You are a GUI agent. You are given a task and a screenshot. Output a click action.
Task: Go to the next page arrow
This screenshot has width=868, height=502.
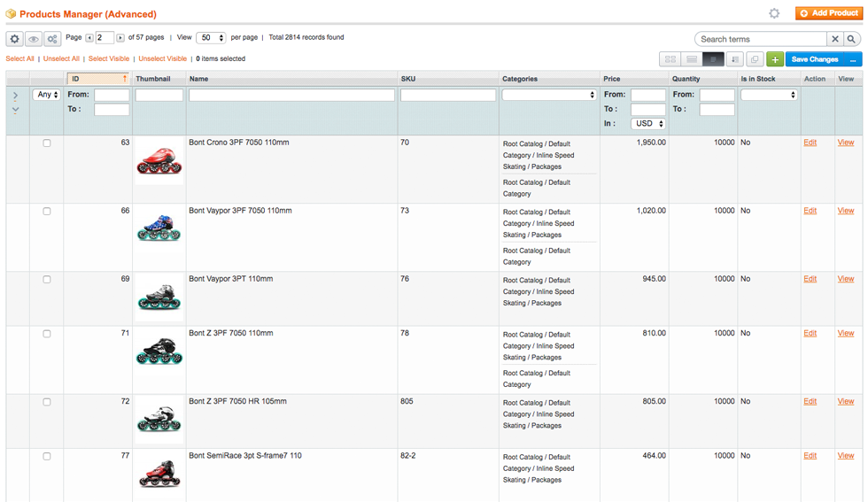(x=120, y=38)
